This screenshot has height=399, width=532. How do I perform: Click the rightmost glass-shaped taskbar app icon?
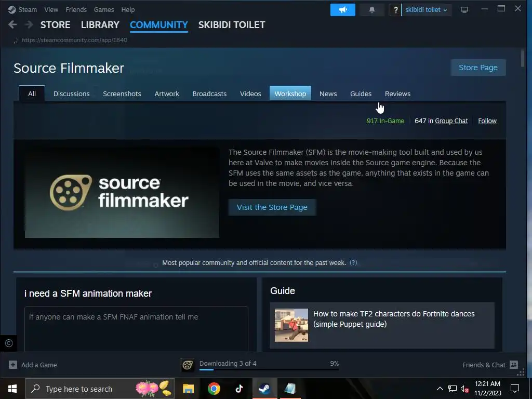[x=290, y=389]
